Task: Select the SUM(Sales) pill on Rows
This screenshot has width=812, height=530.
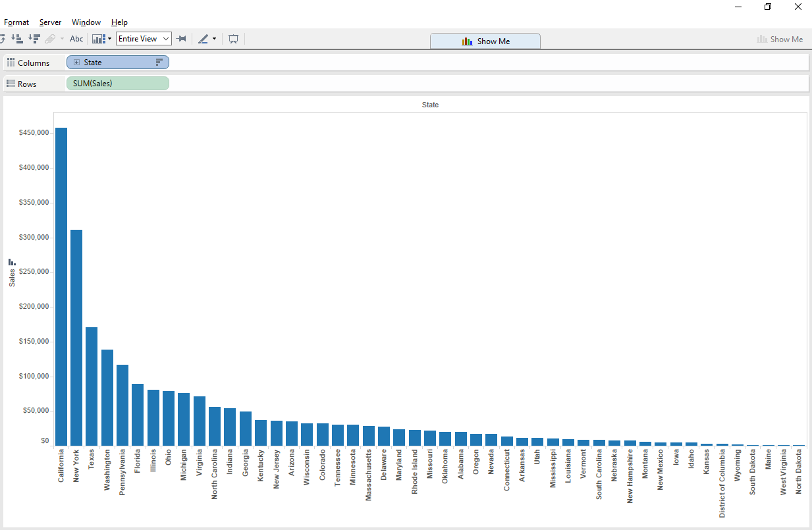Action: [117, 84]
